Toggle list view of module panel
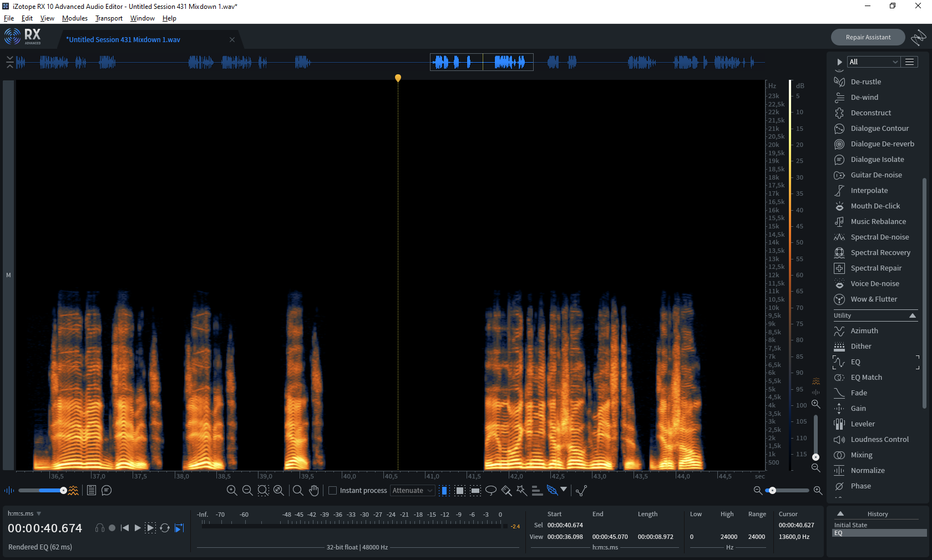 click(909, 62)
